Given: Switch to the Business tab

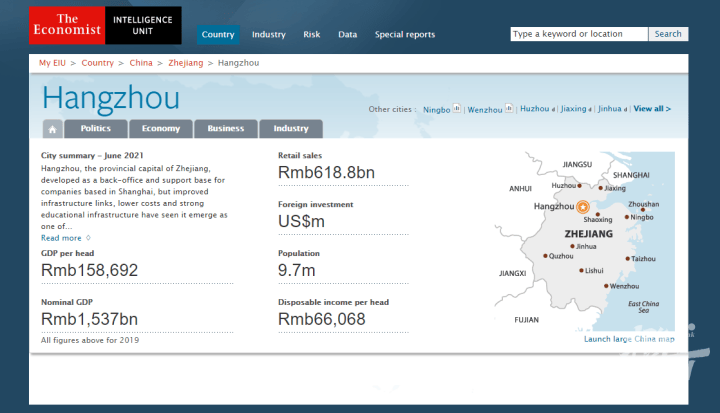Looking at the screenshot, I should pyautogui.click(x=226, y=129).
